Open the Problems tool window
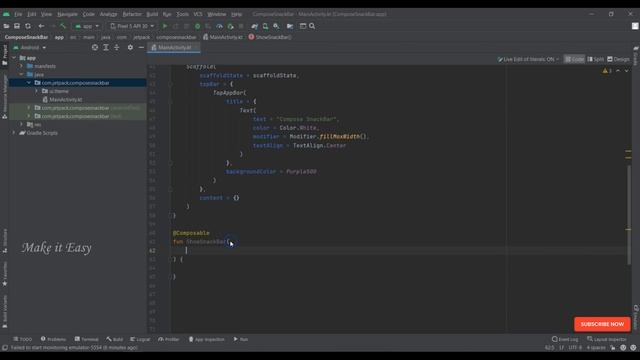640x360 pixels. [x=53, y=339]
